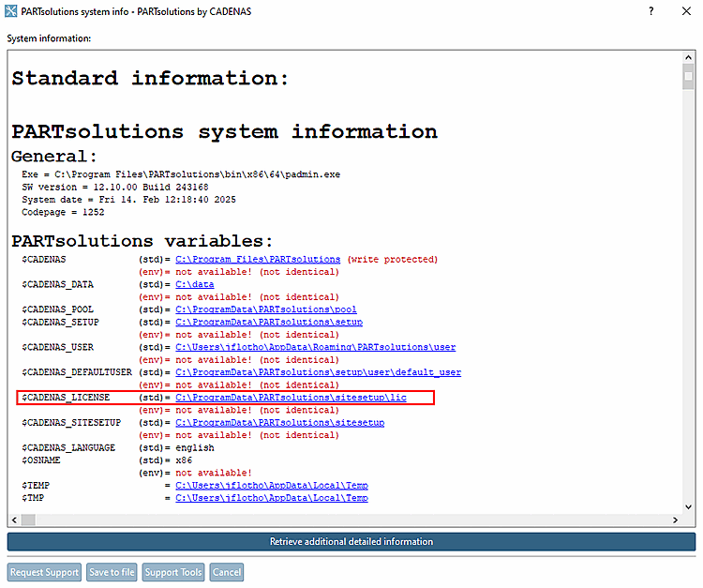Close the system info dialog
The image size is (703, 588).
click(686, 11)
